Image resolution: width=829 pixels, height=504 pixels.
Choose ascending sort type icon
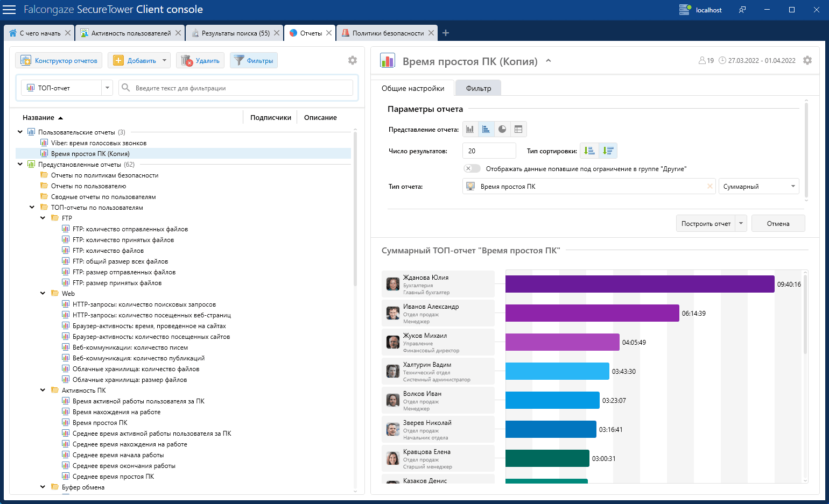[x=589, y=151]
